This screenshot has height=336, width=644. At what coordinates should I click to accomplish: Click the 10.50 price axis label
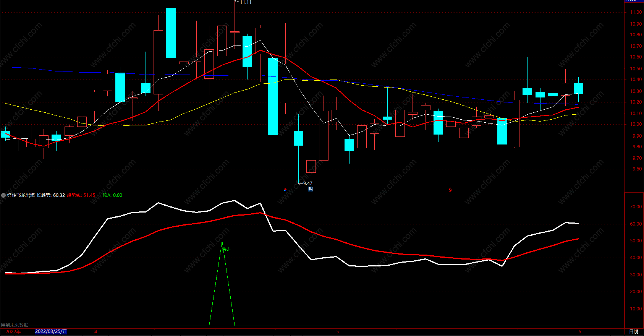[x=636, y=69]
